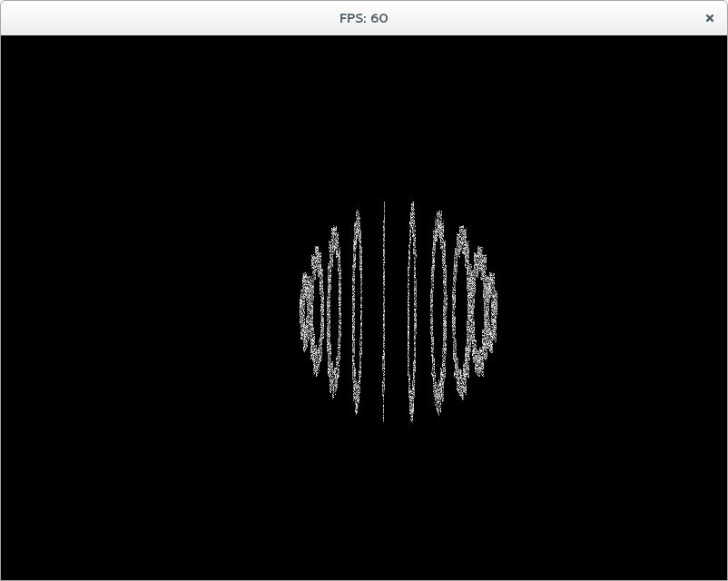Click the "FPS: 60" title text
Screen dimensions: 728x581
(363, 18)
